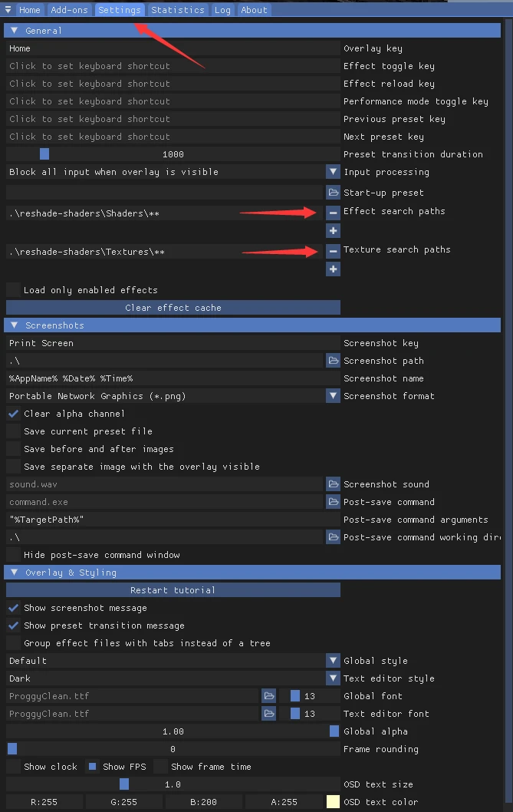Open the Input processing dropdown

333,172
